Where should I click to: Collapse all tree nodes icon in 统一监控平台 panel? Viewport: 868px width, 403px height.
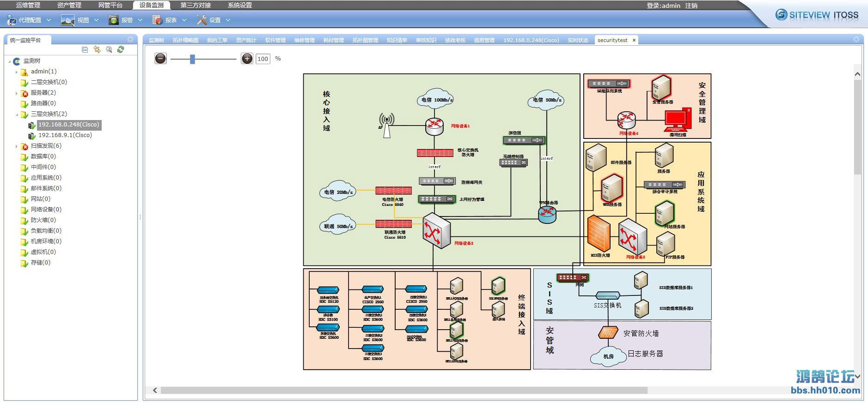point(85,49)
